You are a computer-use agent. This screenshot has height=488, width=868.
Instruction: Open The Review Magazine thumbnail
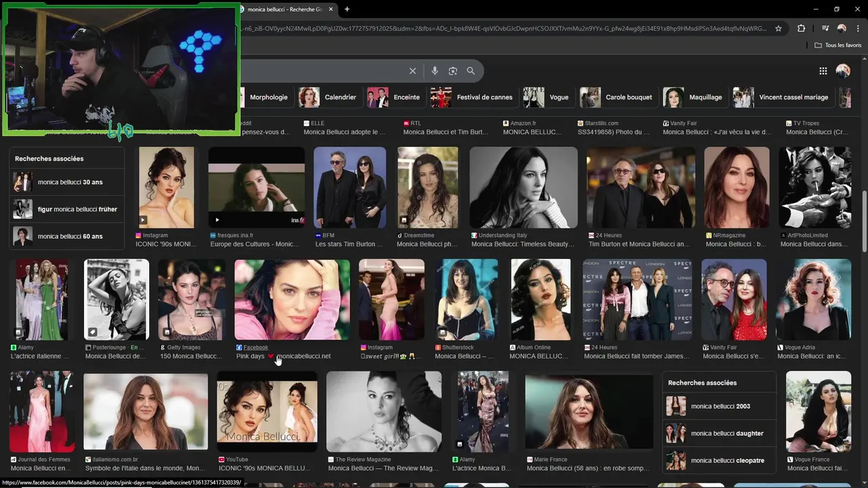point(384,411)
